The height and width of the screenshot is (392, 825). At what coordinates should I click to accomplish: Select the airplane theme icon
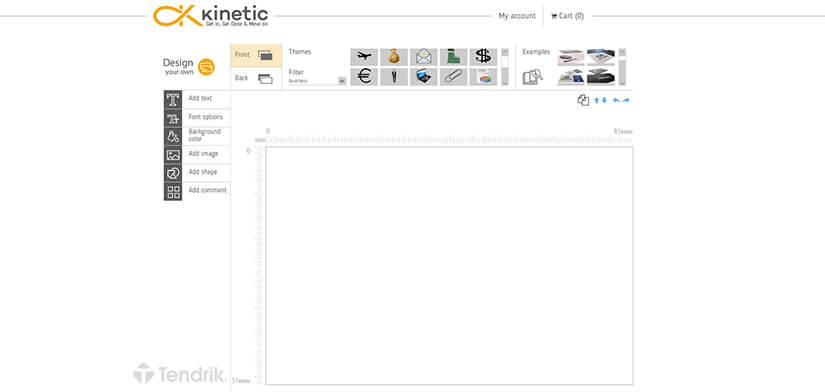[x=364, y=56]
